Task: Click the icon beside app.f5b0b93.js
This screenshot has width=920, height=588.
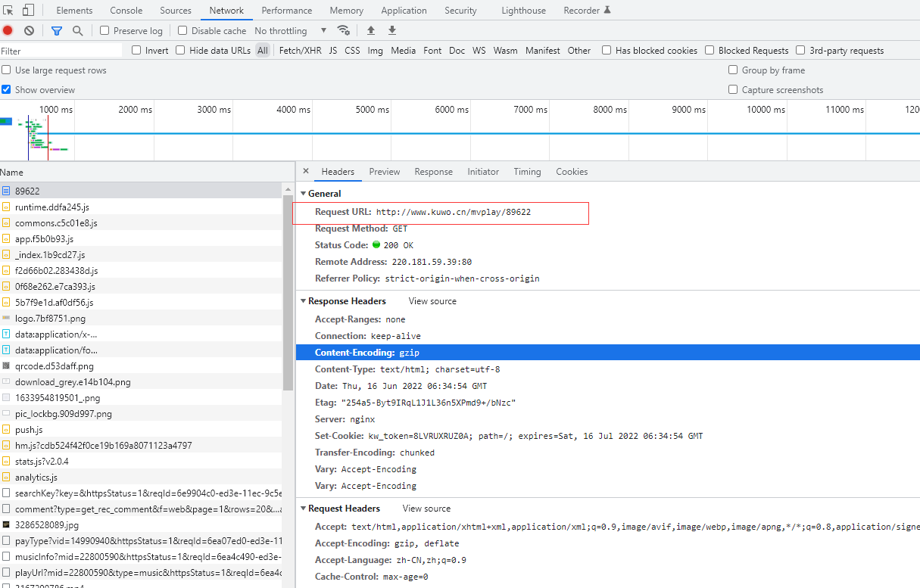Action: tap(6, 238)
